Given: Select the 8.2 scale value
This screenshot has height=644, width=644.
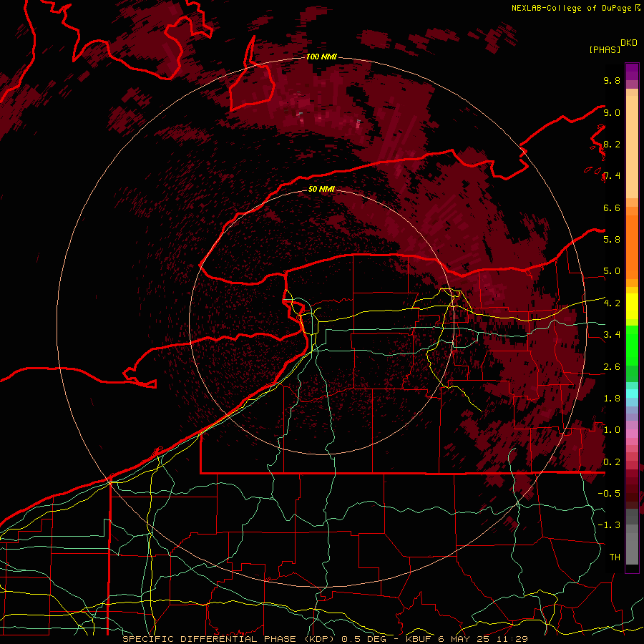Looking at the screenshot, I should click(x=612, y=144).
